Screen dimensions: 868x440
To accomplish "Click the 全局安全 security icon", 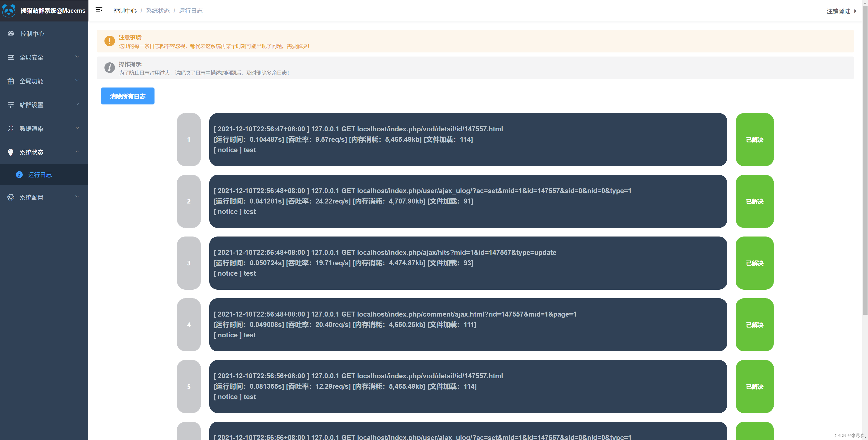I will pos(10,57).
